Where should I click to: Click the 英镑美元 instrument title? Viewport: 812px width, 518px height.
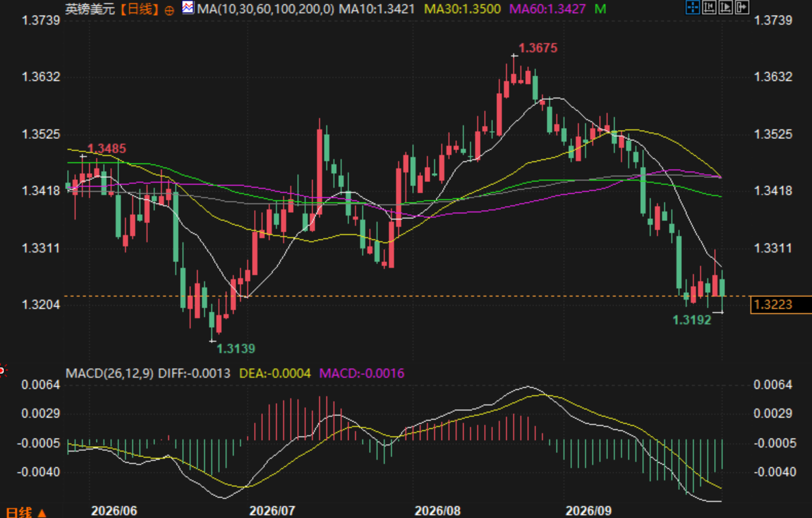pyautogui.click(x=90, y=9)
